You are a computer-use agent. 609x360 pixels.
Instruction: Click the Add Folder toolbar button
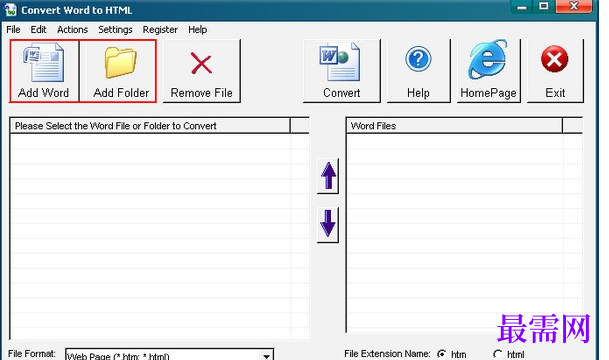(118, 71)
